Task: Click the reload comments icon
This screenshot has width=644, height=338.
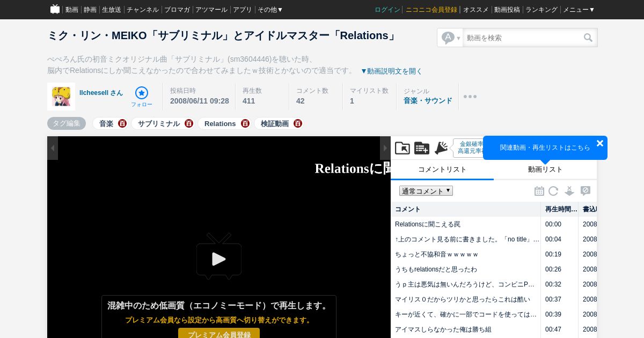Action: [553, 191]
